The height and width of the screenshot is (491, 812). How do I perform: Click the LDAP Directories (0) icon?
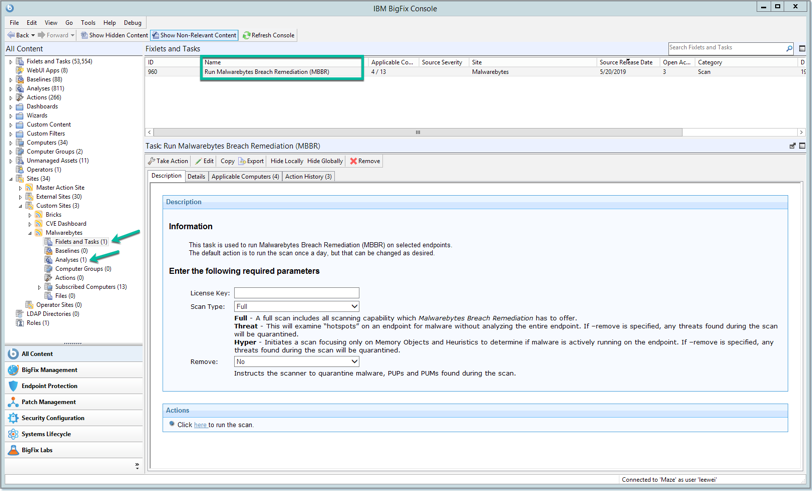point(20,314)
